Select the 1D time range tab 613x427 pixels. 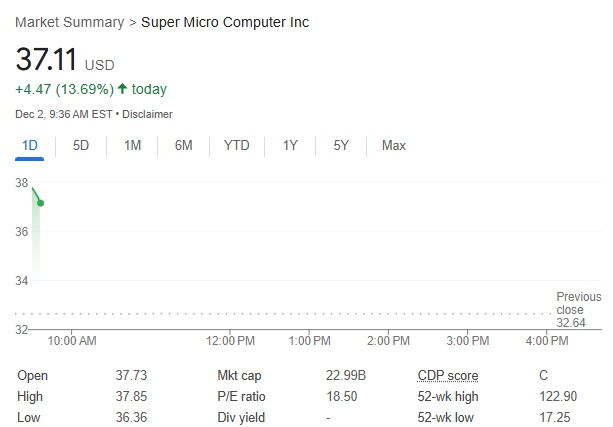coord(30,146)
